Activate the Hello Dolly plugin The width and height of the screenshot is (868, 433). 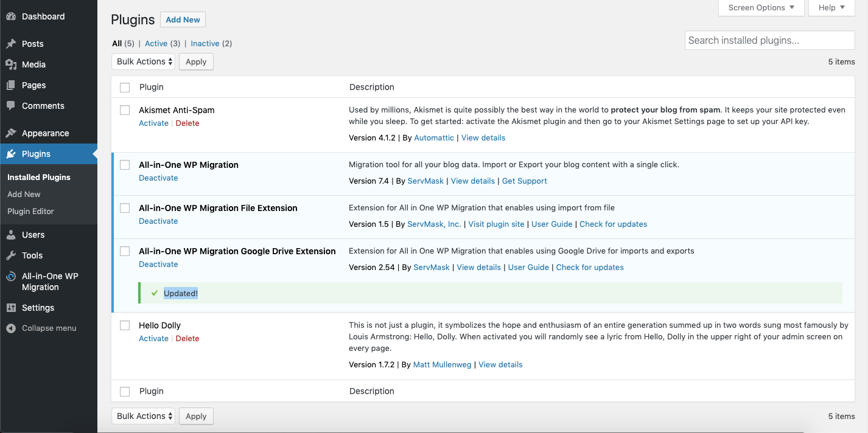point(153,339)
